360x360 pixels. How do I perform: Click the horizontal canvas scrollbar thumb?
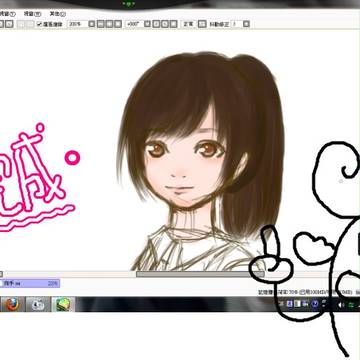pos(200,274)
